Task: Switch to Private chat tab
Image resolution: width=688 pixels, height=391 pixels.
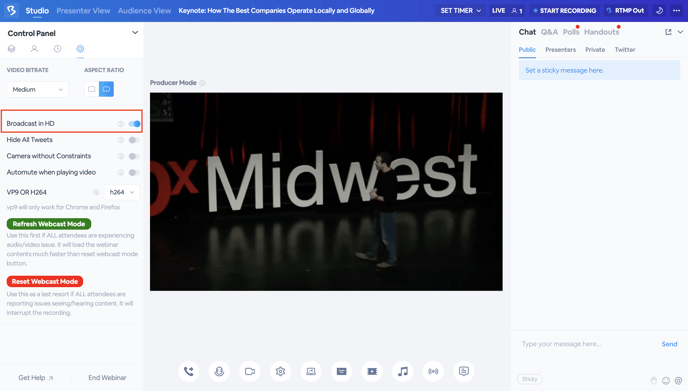Action: pos(595,50)
